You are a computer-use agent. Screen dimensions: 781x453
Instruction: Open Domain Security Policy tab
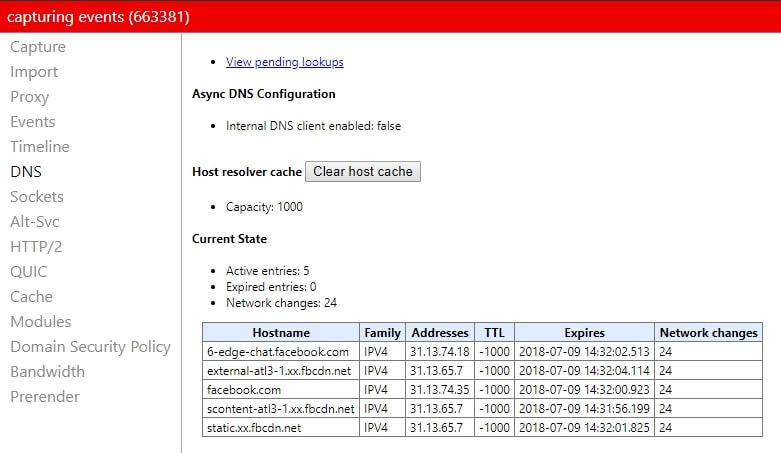click(x=90, y=346)
